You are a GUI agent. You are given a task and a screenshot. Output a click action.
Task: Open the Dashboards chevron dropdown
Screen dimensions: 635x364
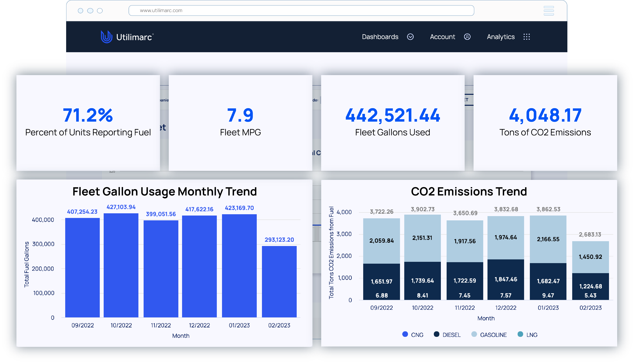tap(410, 37)
